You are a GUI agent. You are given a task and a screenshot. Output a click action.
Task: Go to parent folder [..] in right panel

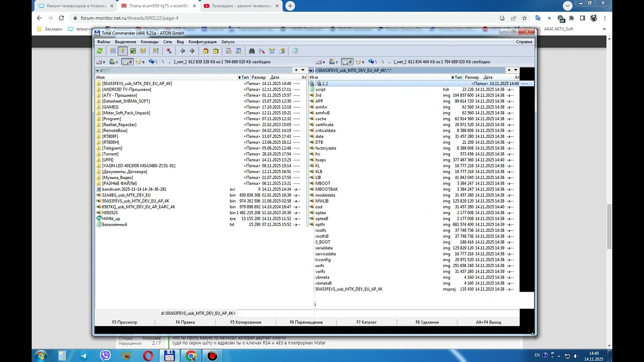point(325,83)
